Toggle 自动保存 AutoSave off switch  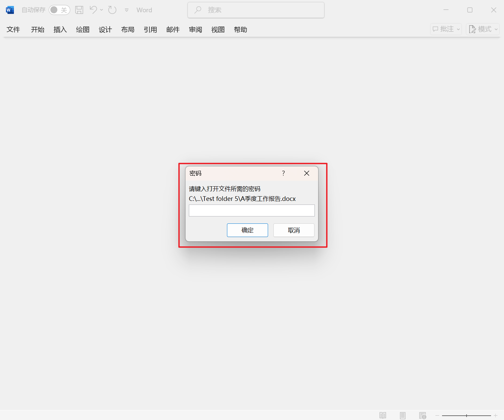coord(59,10)
